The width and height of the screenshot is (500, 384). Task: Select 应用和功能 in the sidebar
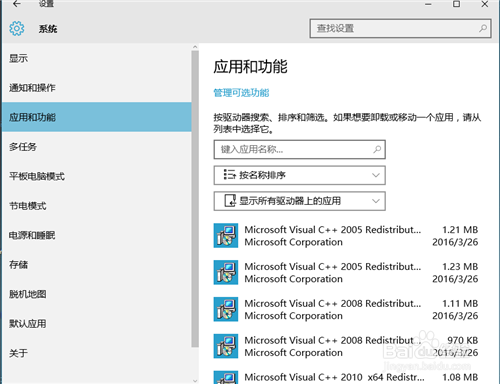97,117
